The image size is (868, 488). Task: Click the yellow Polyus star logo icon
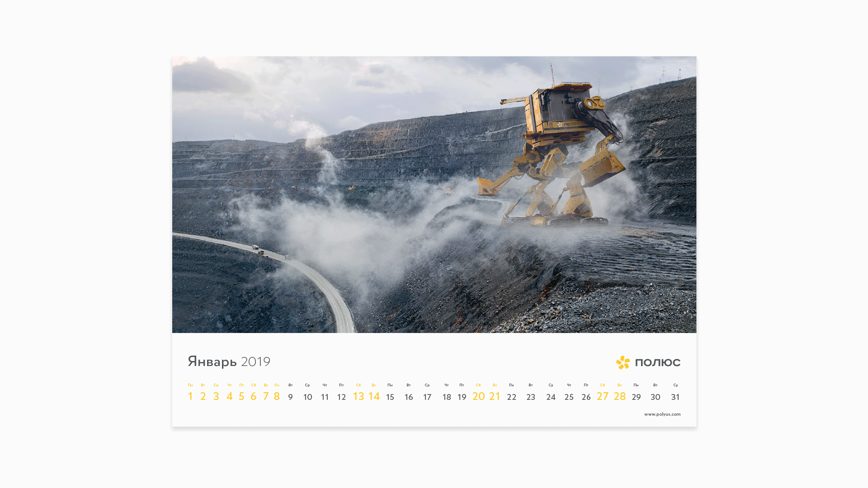pyautogui.click(x=623, y=362)
